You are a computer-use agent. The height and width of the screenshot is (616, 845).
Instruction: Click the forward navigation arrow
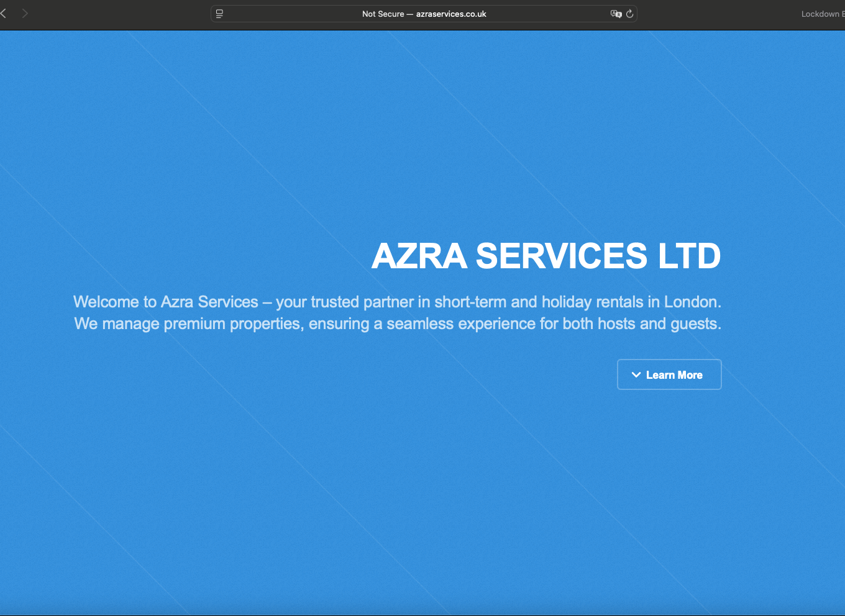click(25, 13)
